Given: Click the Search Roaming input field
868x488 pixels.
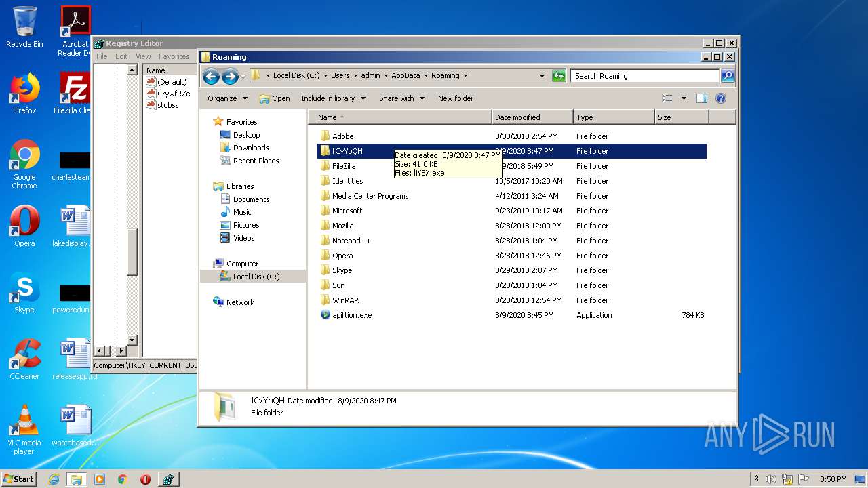Looking at the screenshot, I should [x=646, y=76].
